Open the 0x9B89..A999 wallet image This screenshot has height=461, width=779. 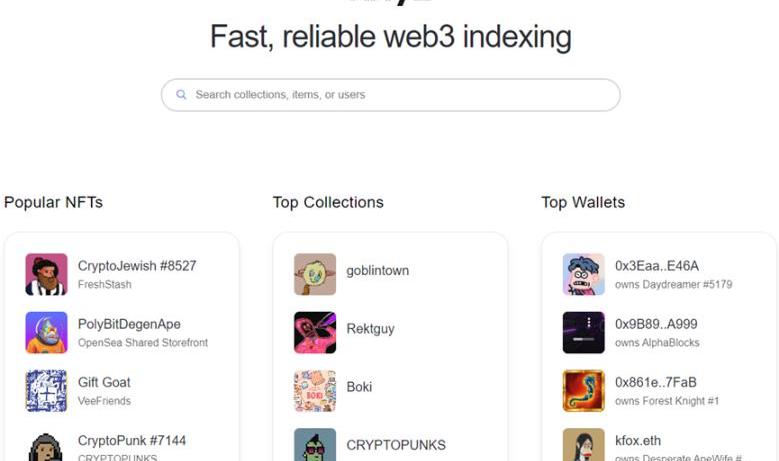583,332
